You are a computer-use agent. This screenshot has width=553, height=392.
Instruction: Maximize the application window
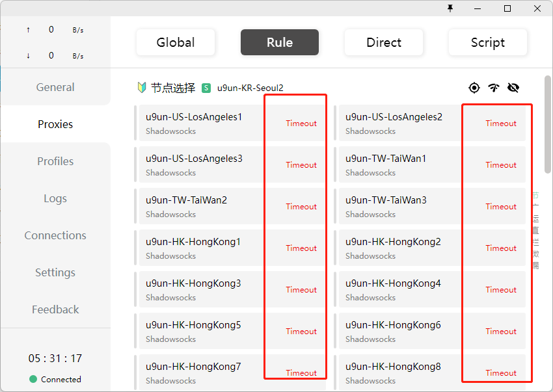pos(507,8)
